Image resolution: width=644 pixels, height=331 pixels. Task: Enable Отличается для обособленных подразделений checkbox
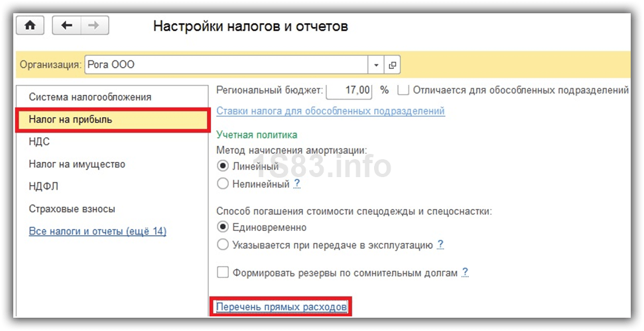pos(403,90)
